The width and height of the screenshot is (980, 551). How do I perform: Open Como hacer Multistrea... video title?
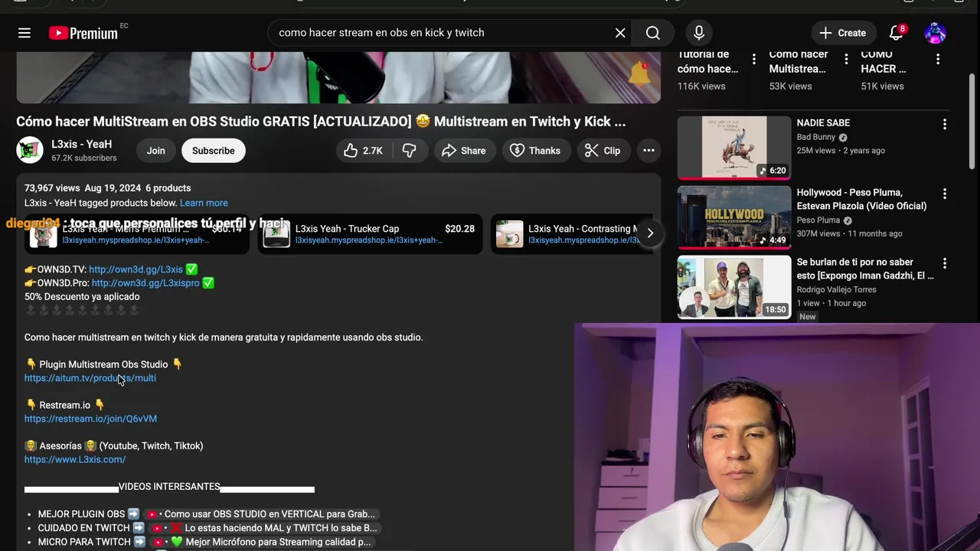click(x=799, y=61)
